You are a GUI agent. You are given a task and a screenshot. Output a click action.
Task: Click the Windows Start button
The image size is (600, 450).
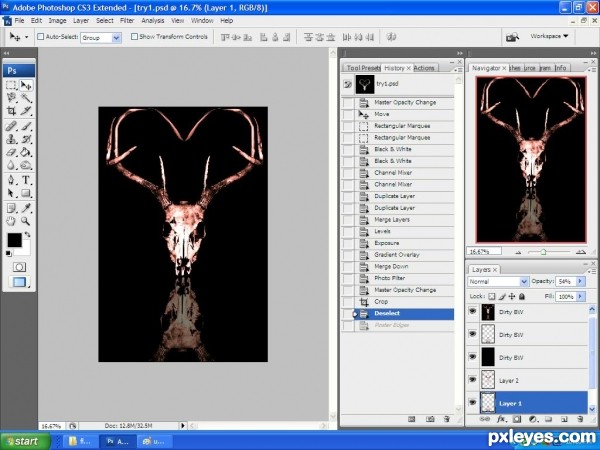(25, 441)
